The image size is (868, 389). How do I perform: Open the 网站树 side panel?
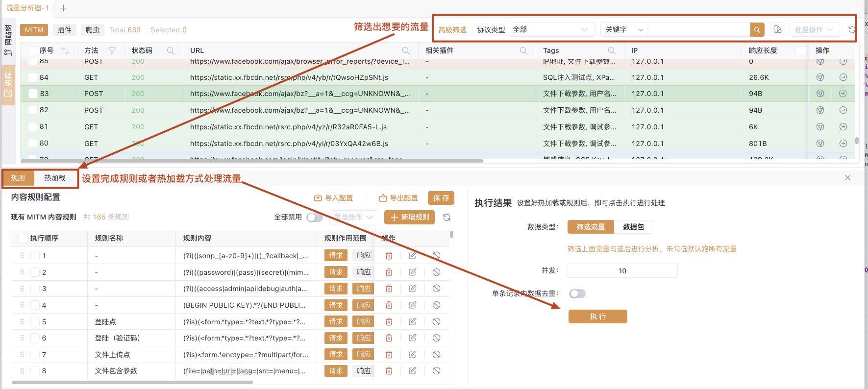[x=8, y=40]
